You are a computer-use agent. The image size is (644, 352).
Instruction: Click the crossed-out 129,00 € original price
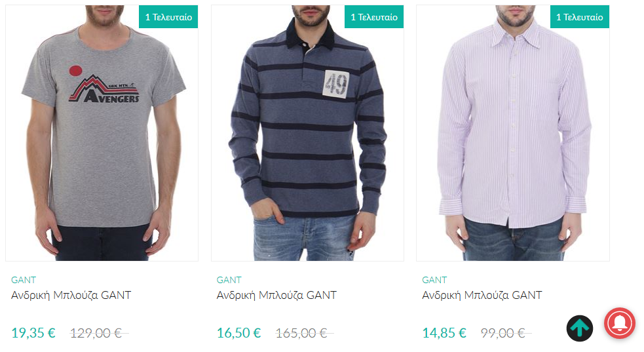(x=99, y=333)
